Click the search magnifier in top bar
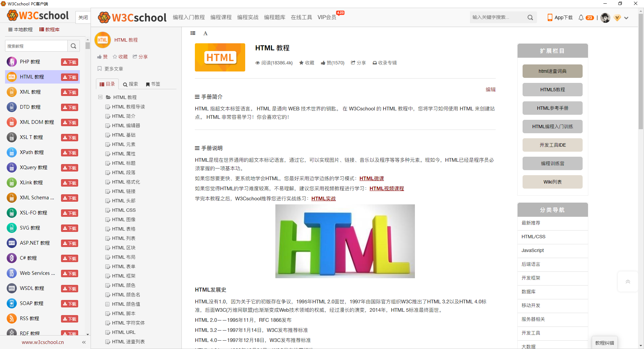Image resolution: width=644 pixels, height=349 pixels. click(x=530, y=17)
